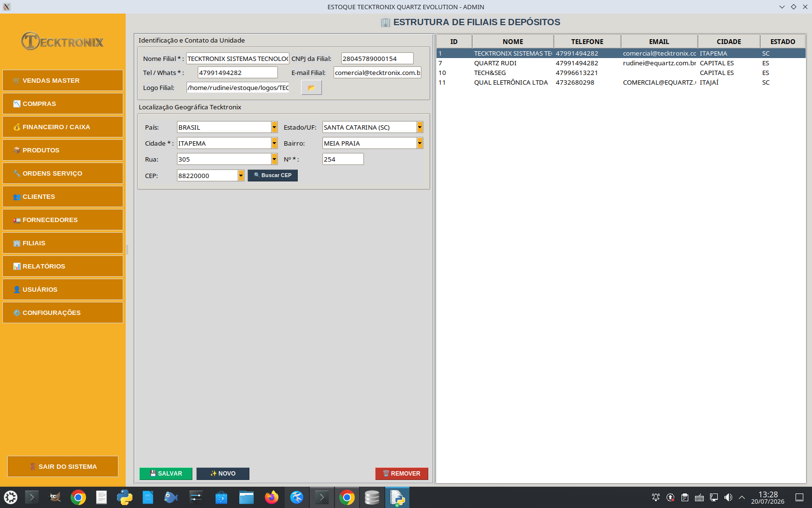Open Chrome beside the GIMP taskbar icon

click(x=78, y=497)
